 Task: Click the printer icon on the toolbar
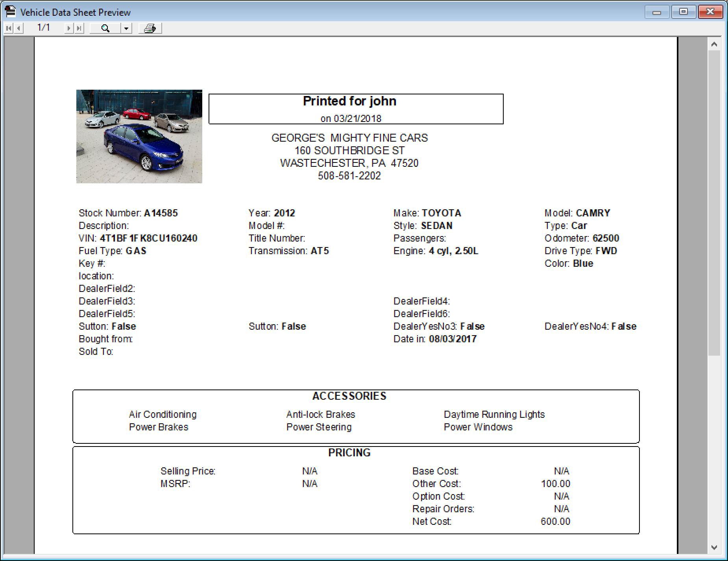pos(151,28)
